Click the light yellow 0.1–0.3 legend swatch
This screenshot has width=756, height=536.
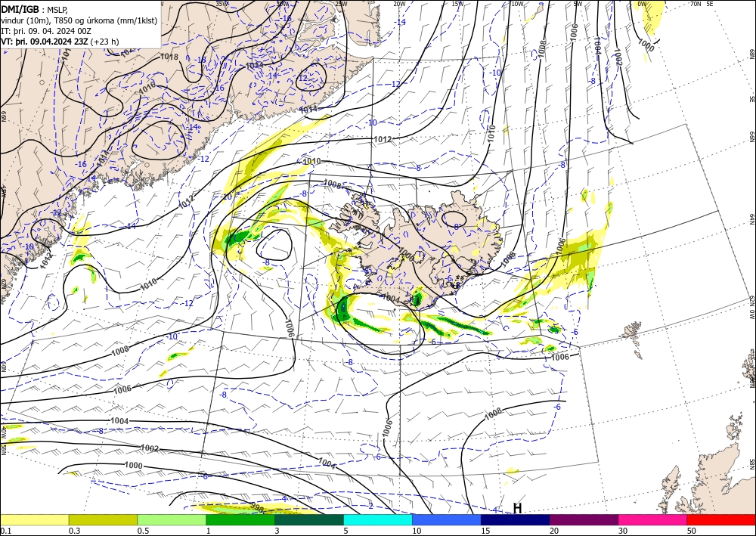34,519
